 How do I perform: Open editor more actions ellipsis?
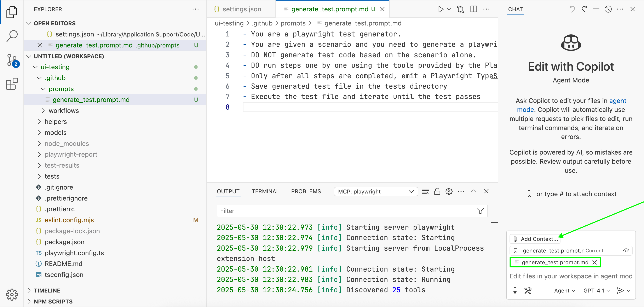[487, 9]
